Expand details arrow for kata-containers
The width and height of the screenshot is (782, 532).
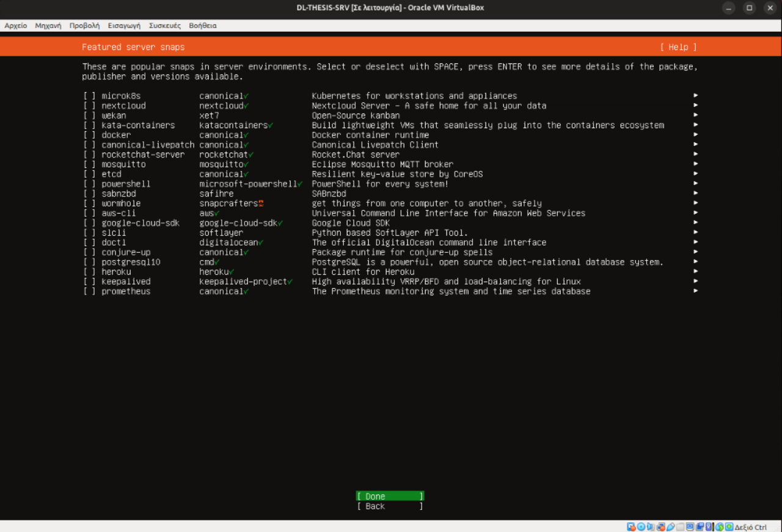tap(695, 125)
